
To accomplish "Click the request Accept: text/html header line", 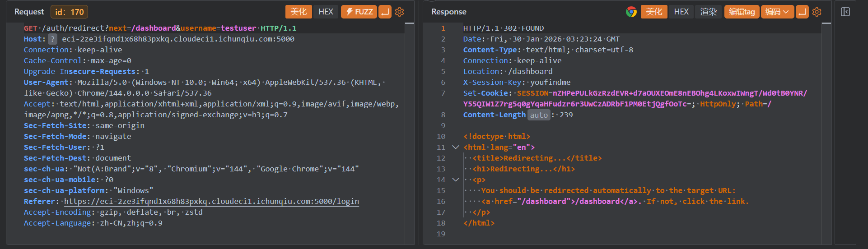I will pos(211,109).
